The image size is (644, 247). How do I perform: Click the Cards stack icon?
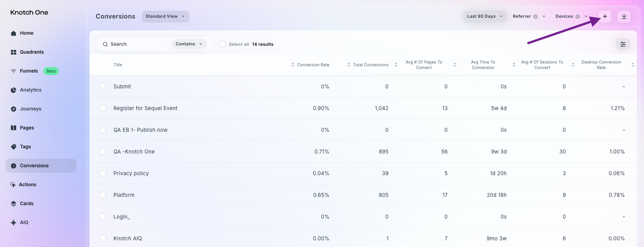pos(13,204)
